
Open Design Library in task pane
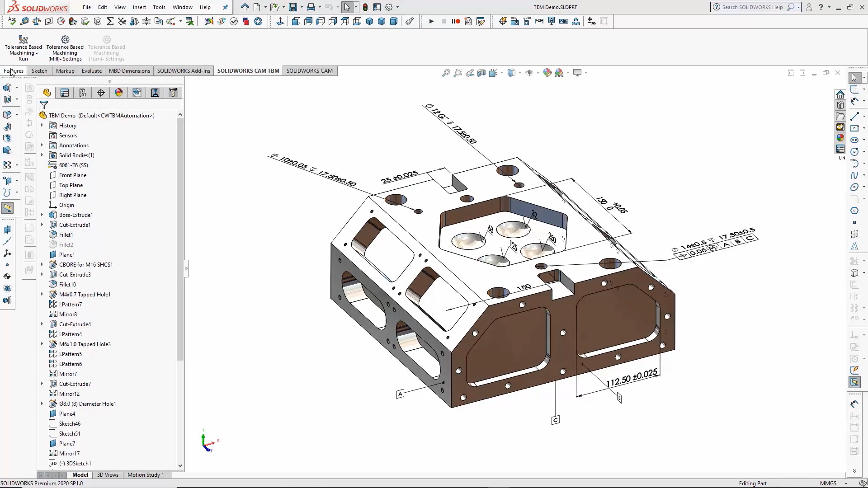point(840,105)
